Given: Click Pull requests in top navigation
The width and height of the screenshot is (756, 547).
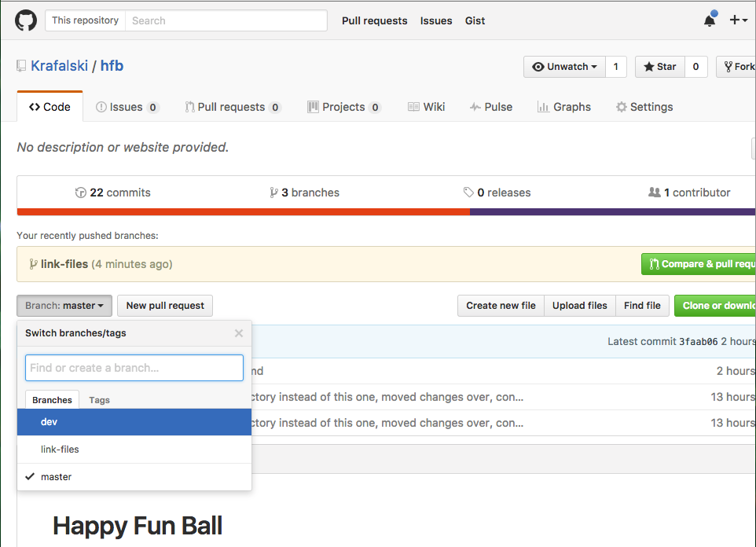Looking at the screenshot, I should [375, 20].
